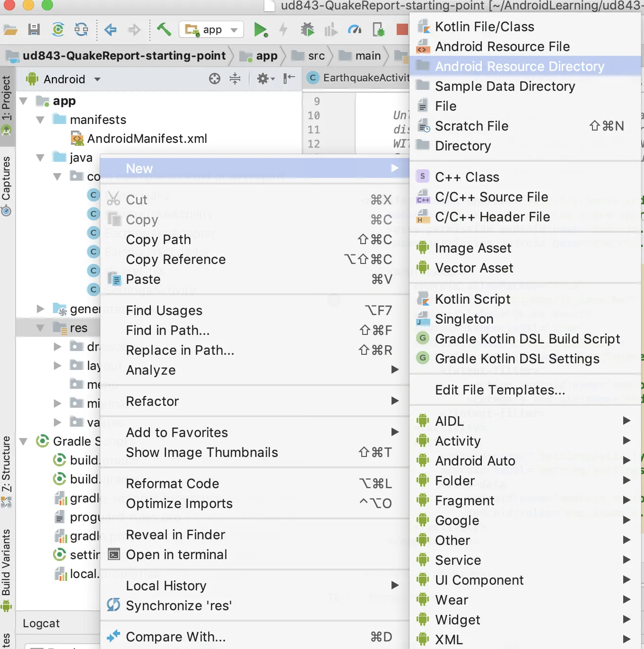Collapse the manifests folder arrow
The image size is (644, 649).
(x=40, y=120)
